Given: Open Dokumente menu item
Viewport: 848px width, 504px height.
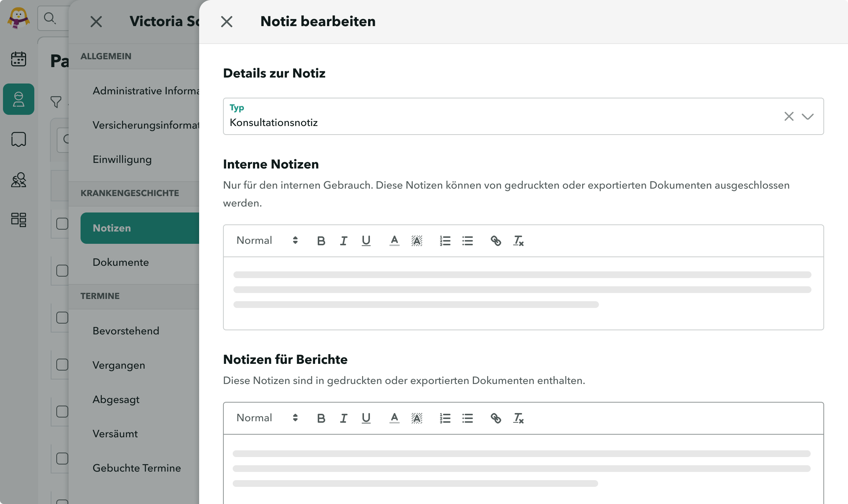Looking at the screenshot, I should tap(140, 262).
